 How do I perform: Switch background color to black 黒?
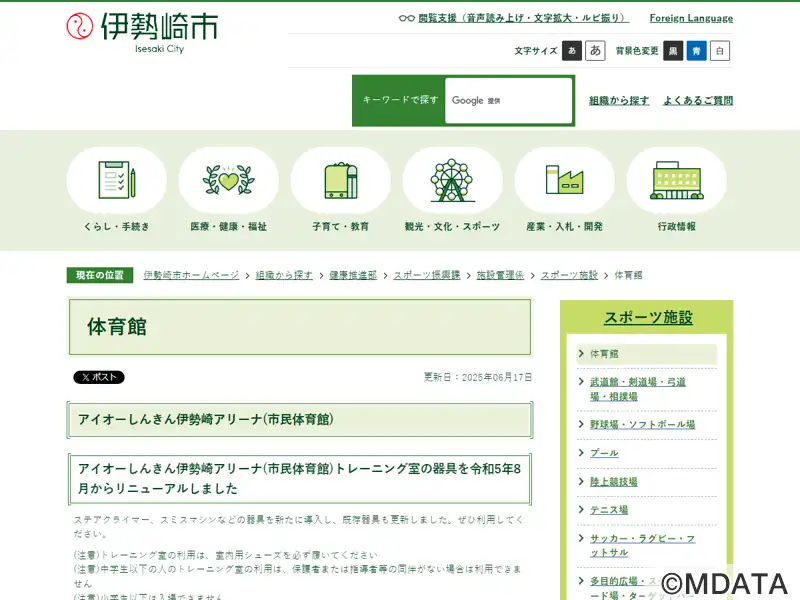673,51
